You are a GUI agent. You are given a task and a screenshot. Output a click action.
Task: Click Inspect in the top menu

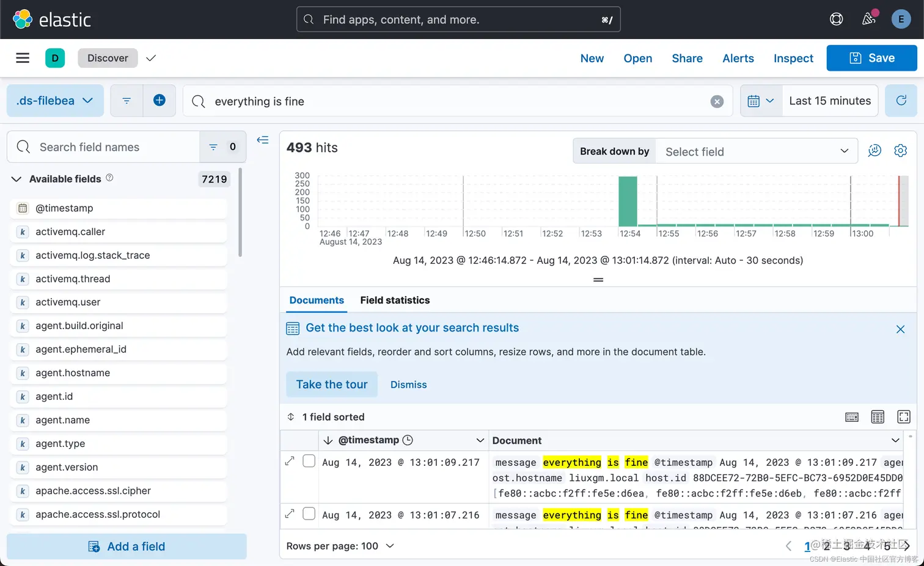pos(793,58)
